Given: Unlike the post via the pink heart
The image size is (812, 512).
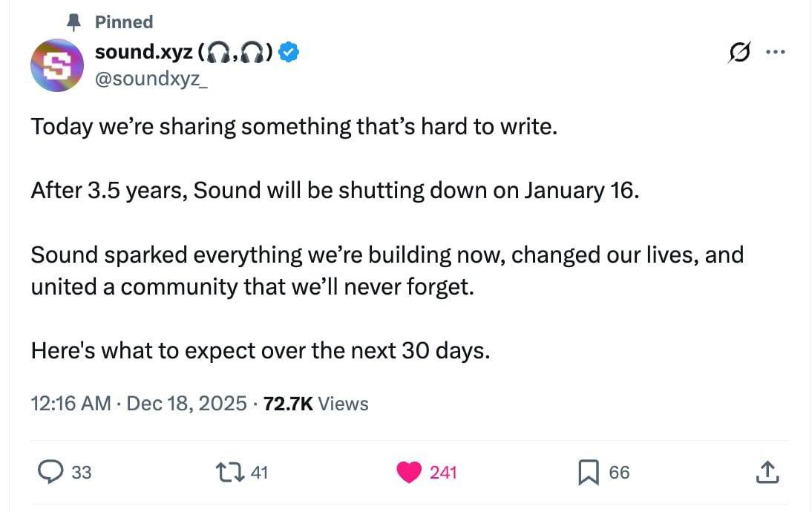Looking at the screenshot, I should point(408,472).
